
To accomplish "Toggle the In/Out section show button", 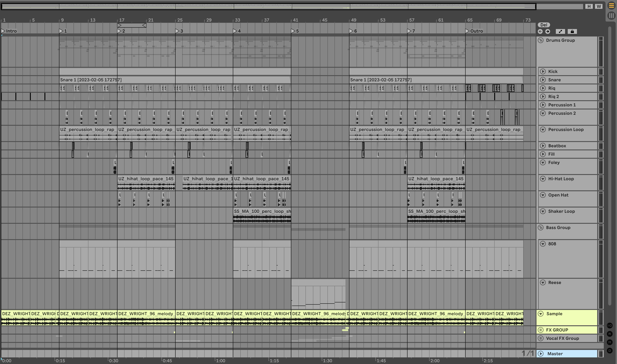I will [610, 326].
